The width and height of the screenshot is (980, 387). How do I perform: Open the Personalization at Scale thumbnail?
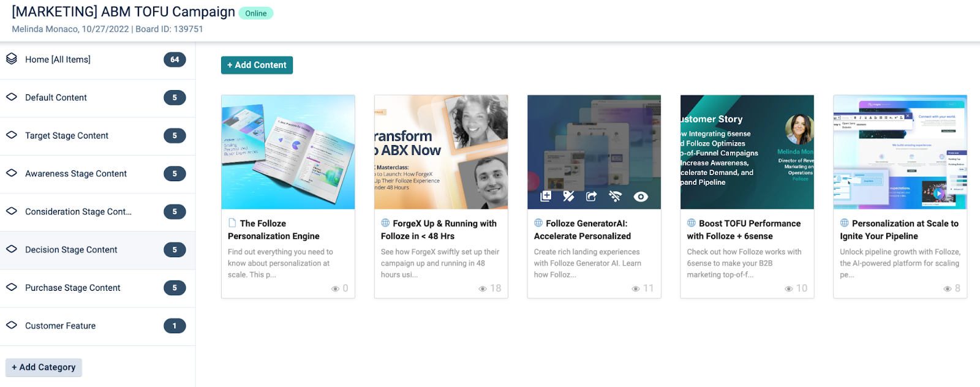point(900,152)
